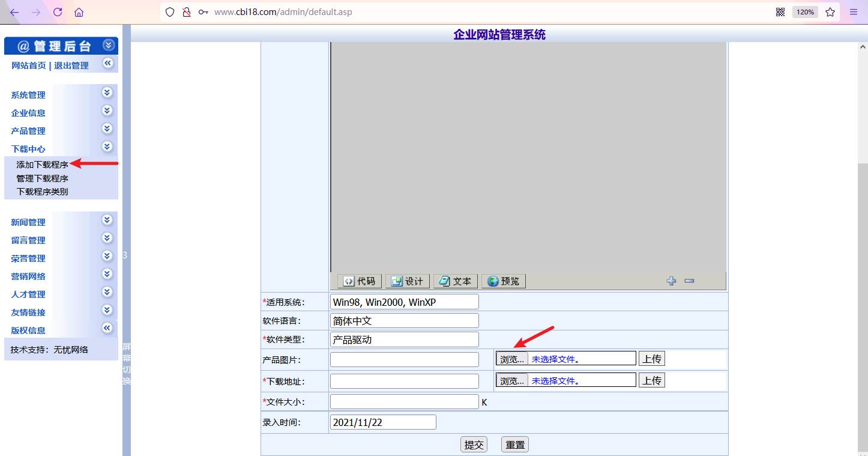Open the QR code icon in address bar
868x456 pixels.
pyautogui.click(x=780, y=12)
